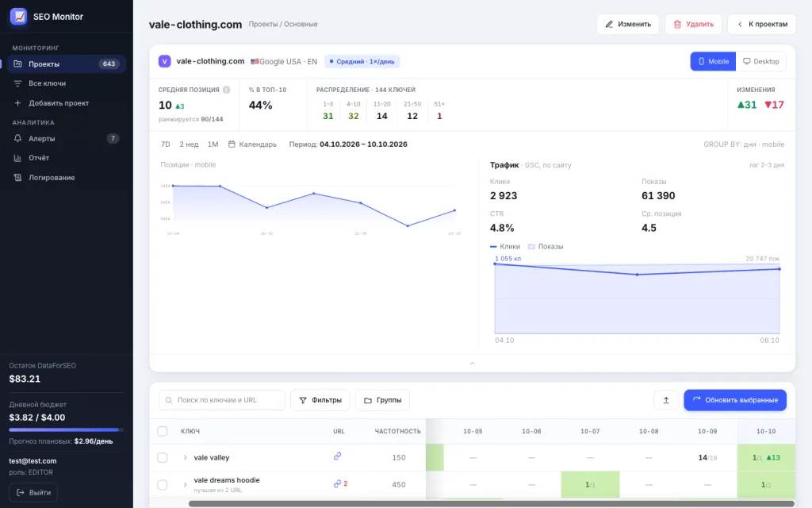
Task: Expand the vale dreams hoodie keyword row
Action: pyautogui.click(x=185, y=485)
